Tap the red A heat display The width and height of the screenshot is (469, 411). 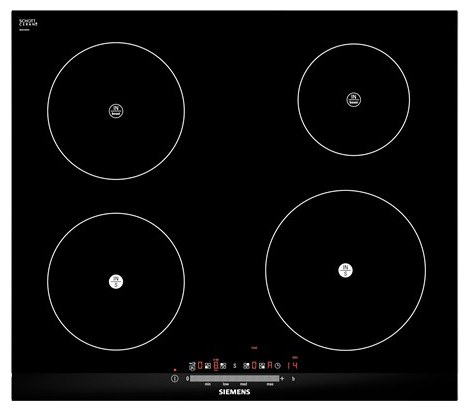[x=270, y=365]
